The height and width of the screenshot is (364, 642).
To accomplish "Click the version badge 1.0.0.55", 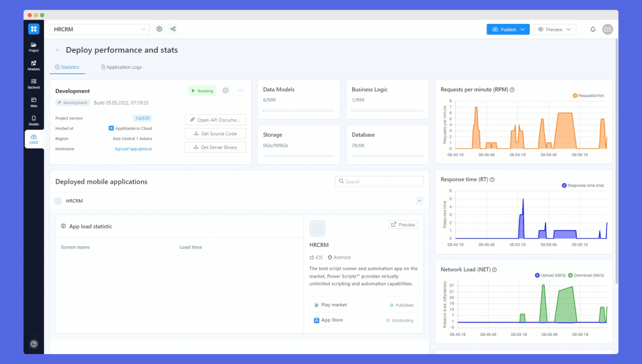I will pos(142,118).
